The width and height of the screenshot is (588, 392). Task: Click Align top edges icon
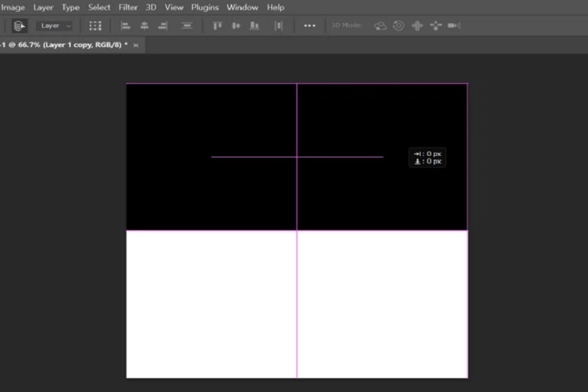pyautogui.click(x=218, y=26)
